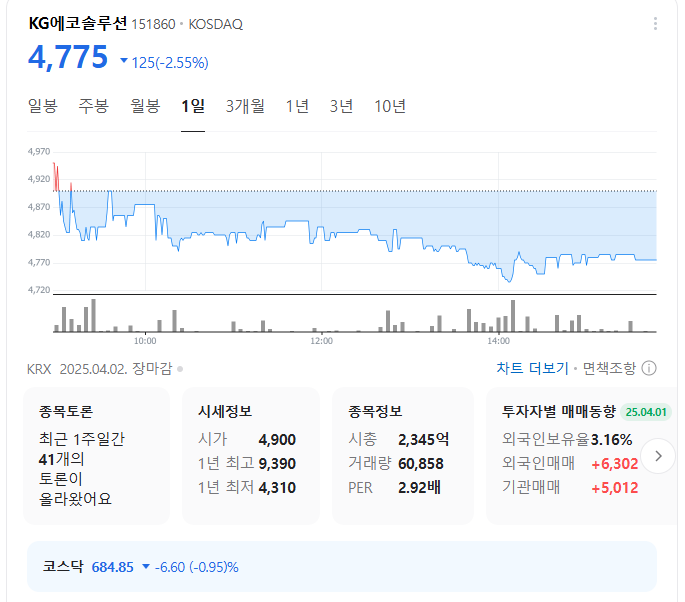Click the 거래량 60,858 value
Screen dimensions: 685x602
[x=421, y=463]
